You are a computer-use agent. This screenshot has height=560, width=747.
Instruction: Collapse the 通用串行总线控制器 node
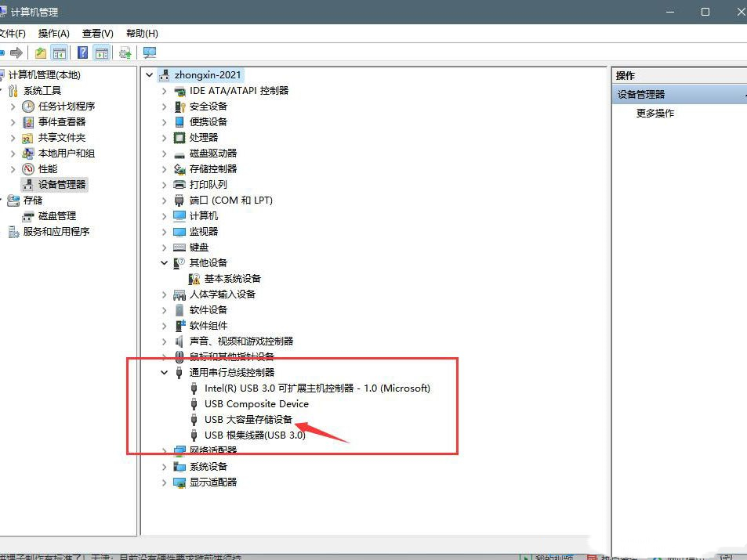click(x=163, y=372)
